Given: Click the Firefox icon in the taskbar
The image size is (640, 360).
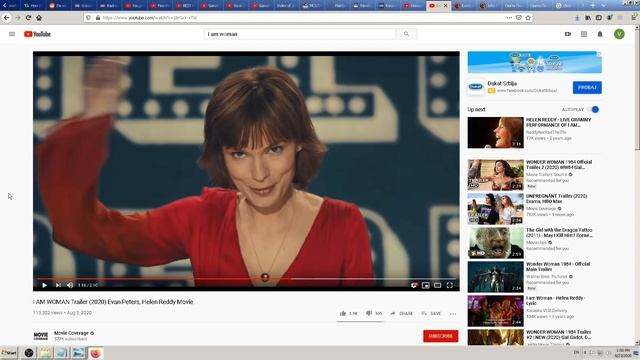Looking at the screenshot, I should (x=95, y=353).
